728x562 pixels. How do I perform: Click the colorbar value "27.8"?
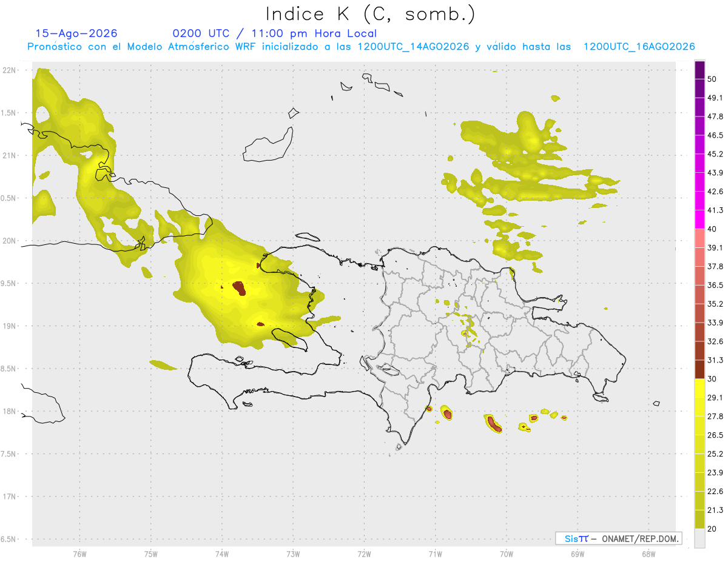(x=715, y=416)
